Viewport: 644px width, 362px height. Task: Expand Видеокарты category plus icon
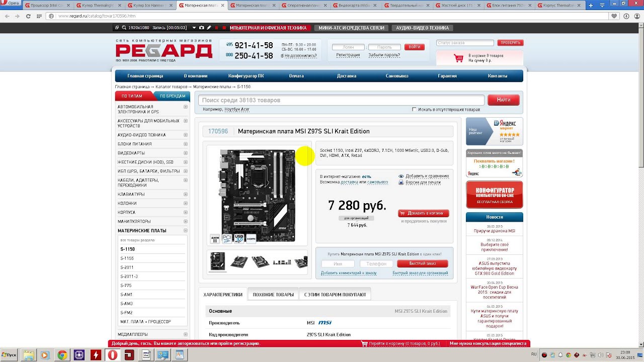pyautogui.click(x=186, y=153)
